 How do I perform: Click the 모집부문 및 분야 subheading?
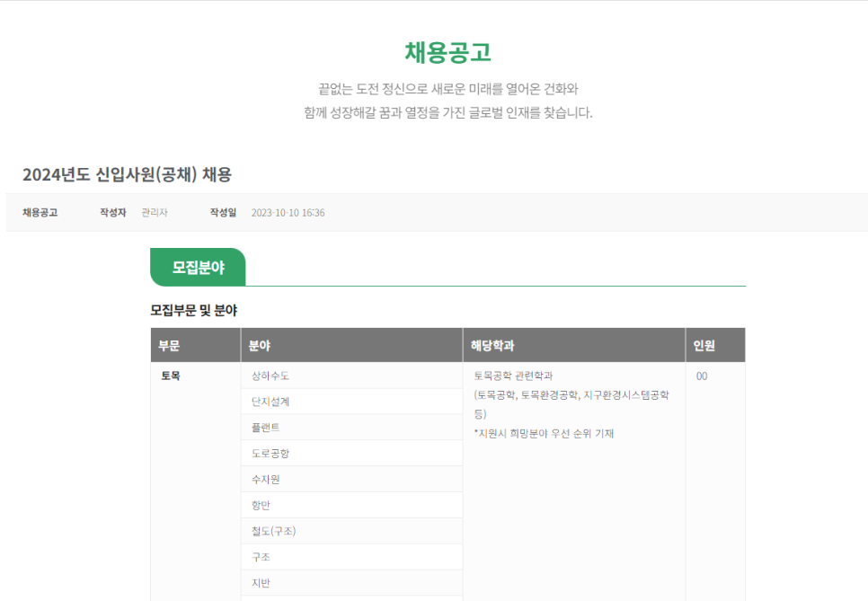[x=194, y=311]
